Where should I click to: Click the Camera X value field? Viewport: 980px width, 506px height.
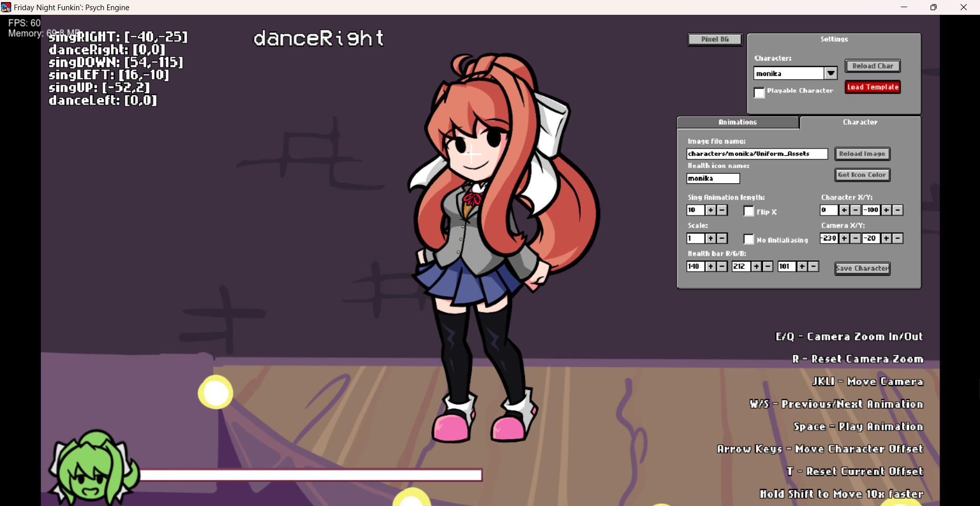coord(829,238)
